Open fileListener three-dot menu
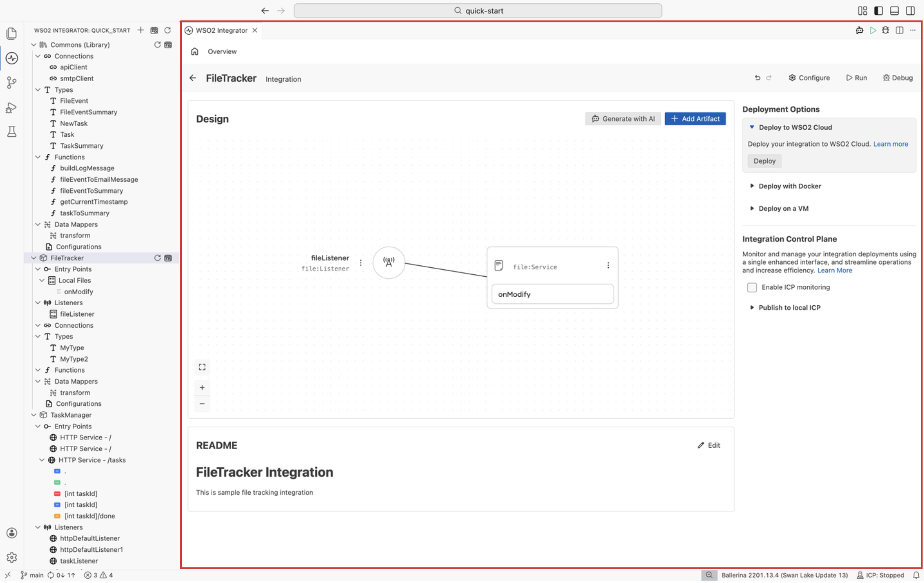 (x=361, y=263)
